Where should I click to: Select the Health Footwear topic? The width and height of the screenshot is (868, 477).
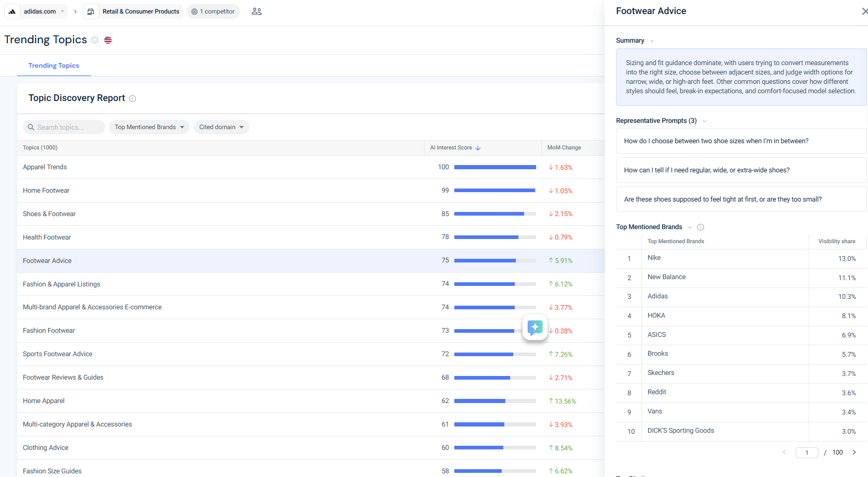tap(47, 237)
